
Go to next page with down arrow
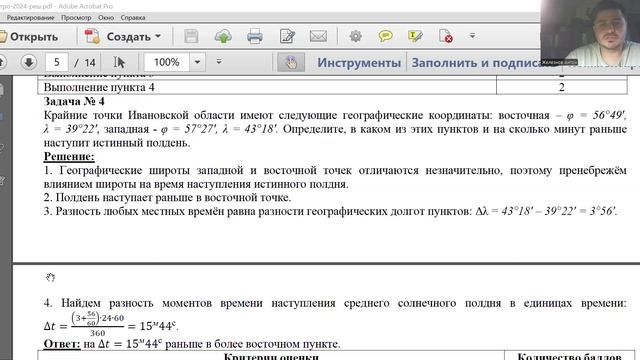[x=29, y=62]
